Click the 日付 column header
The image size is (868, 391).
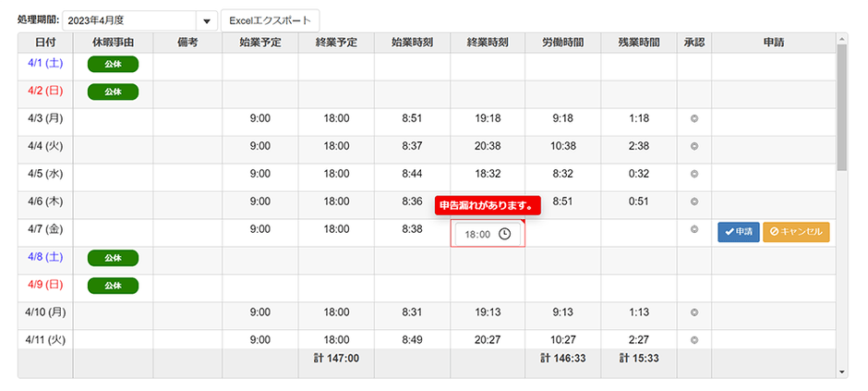coord(44,42)
